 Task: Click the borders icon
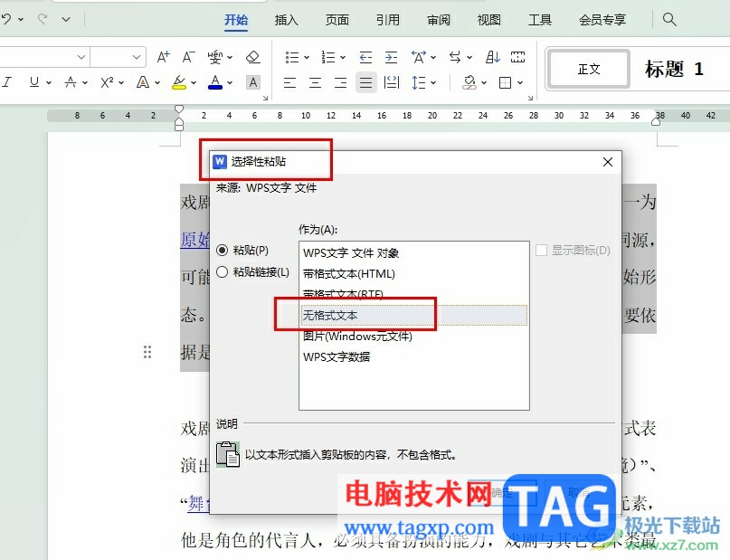[x=505, y=83]
